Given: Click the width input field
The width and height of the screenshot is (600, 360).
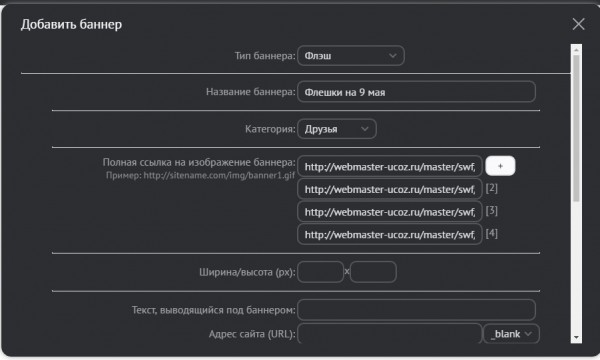Looking at the screenshot, I should click(x=320, y=272).
